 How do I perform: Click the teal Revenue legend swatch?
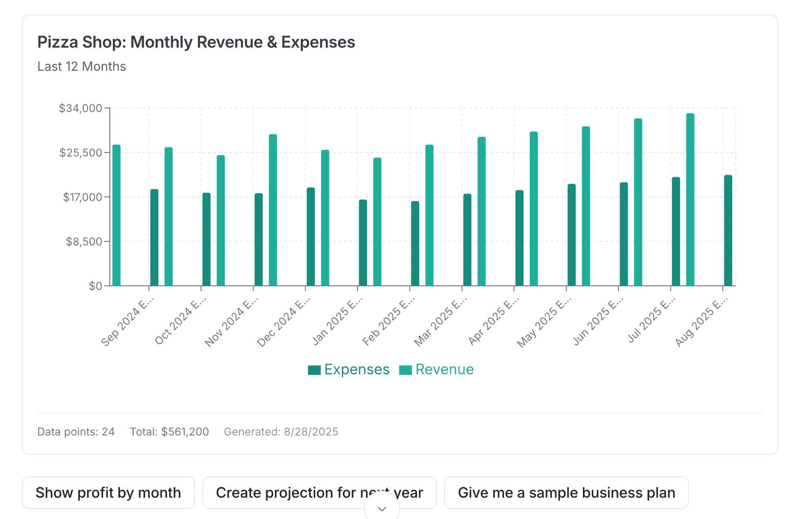coord(406,370)
